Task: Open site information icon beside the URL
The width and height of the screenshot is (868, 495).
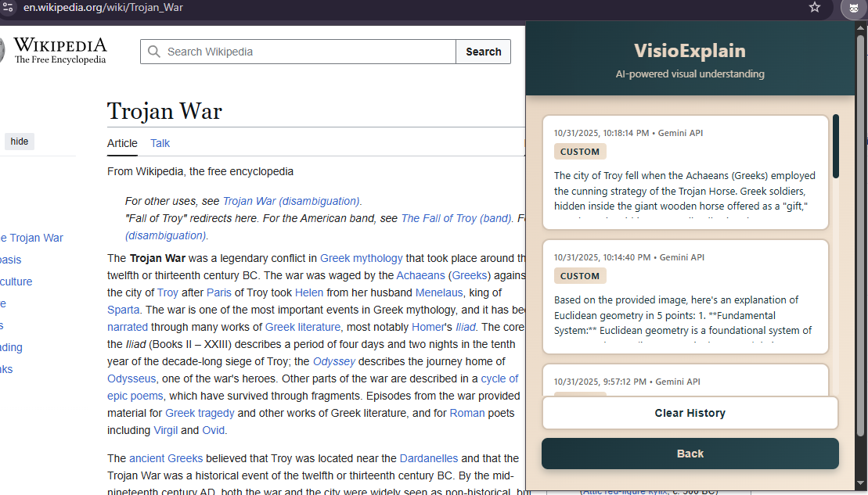Action: (8, 7)
